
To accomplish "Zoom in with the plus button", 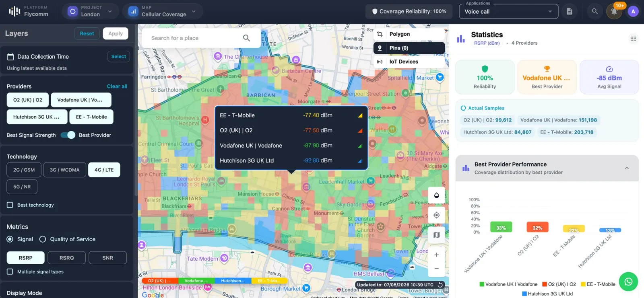I will coord(436,255).
